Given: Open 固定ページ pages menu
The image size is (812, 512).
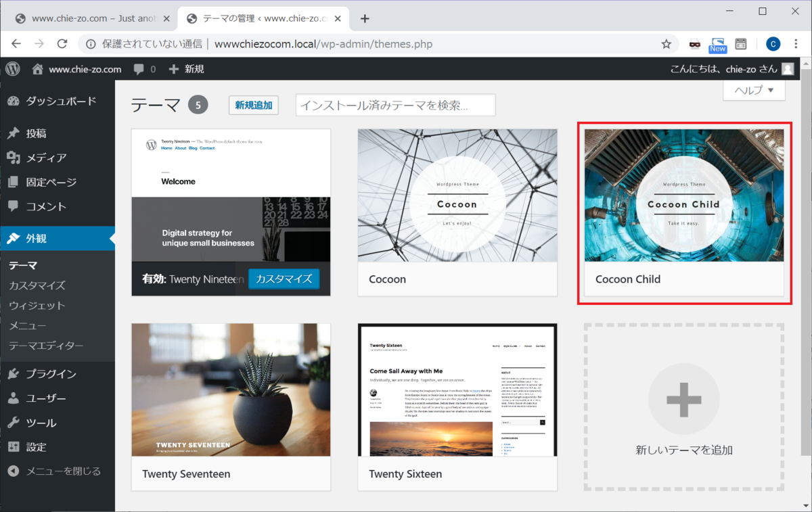Looking at the screenshot, I should tap(58, 183).
